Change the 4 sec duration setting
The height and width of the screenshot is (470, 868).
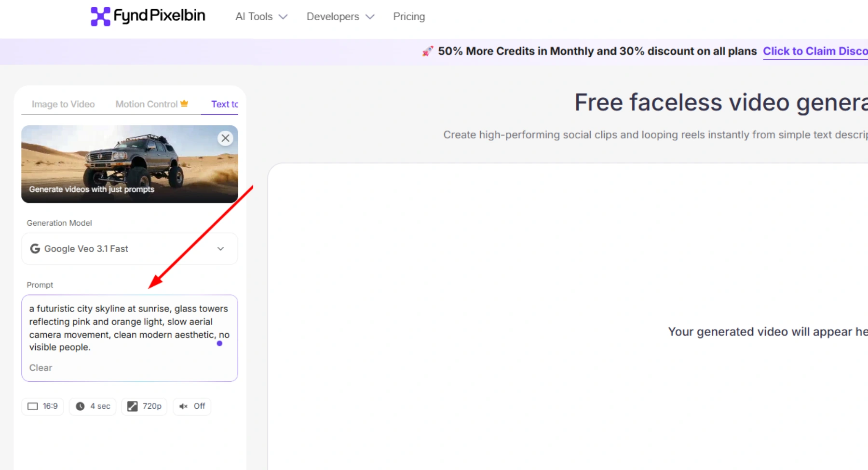pyautogui.click(x=93, y=406)
